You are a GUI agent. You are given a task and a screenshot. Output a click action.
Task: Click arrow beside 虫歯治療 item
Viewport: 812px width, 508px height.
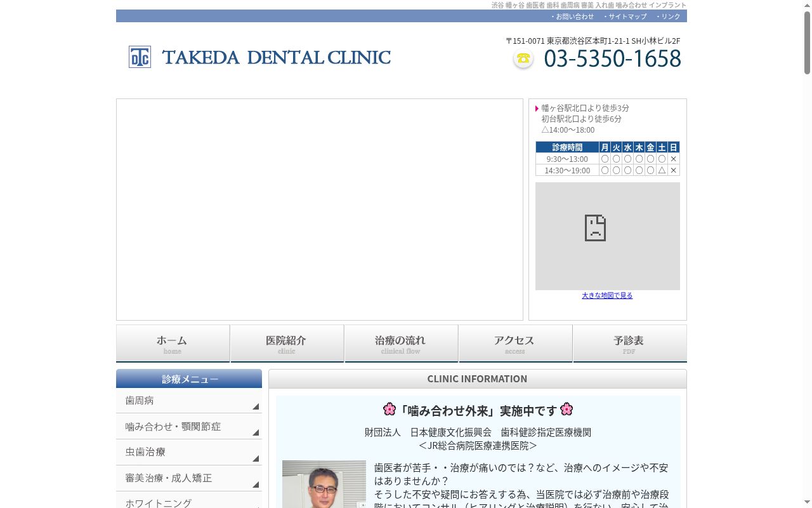pos(256,458)
